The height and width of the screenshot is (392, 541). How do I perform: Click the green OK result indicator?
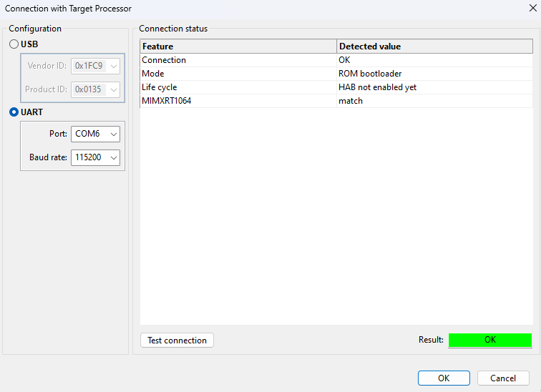489,340
